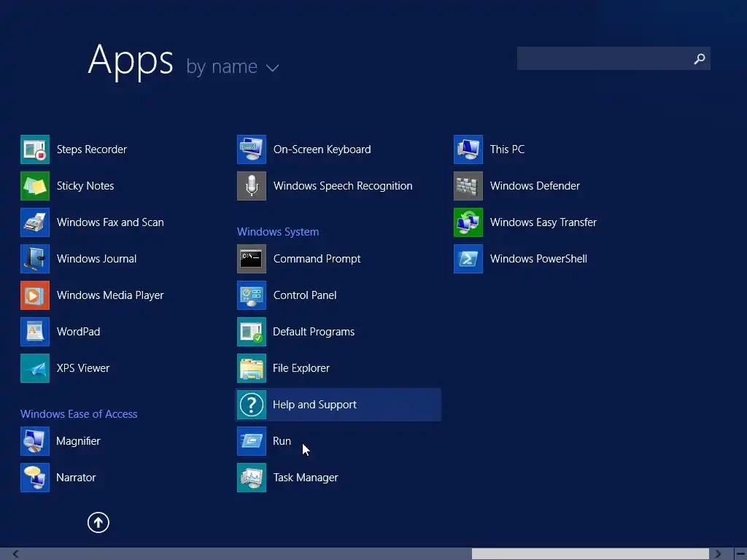Click the 'Windows Defender' text
Screen dimensions: 747x560
[535, 186]
